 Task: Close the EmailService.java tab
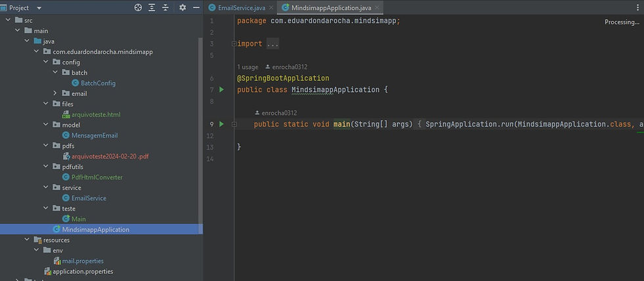(x=271, y=8)
